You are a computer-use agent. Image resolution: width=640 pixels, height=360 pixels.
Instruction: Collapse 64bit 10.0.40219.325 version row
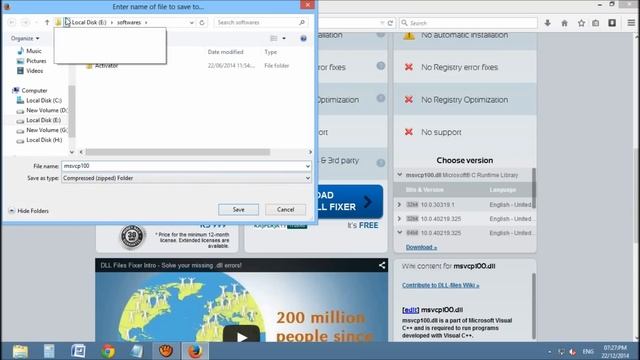[400, 233]
